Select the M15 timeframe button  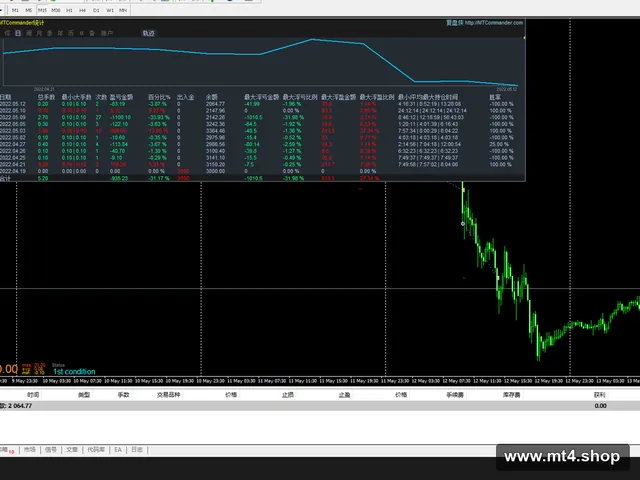click(x=42, y=10)
